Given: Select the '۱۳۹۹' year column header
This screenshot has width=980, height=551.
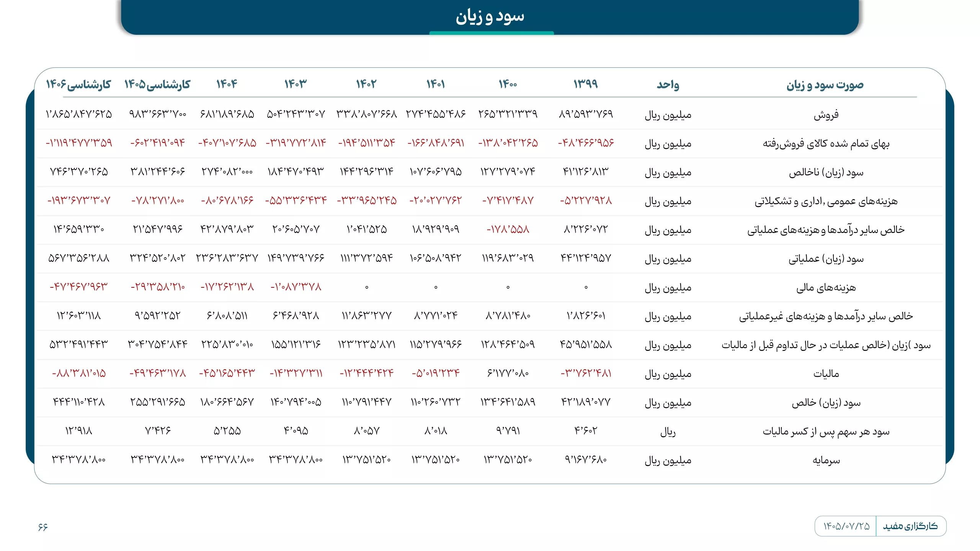Looking at the screenshot, I should click(x=585, y=84).
